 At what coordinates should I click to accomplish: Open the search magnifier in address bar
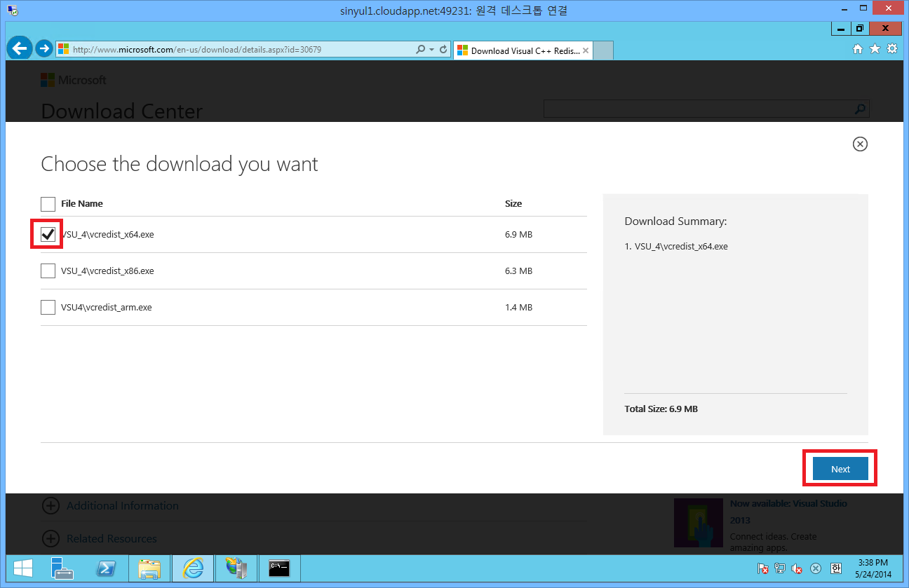420,50
